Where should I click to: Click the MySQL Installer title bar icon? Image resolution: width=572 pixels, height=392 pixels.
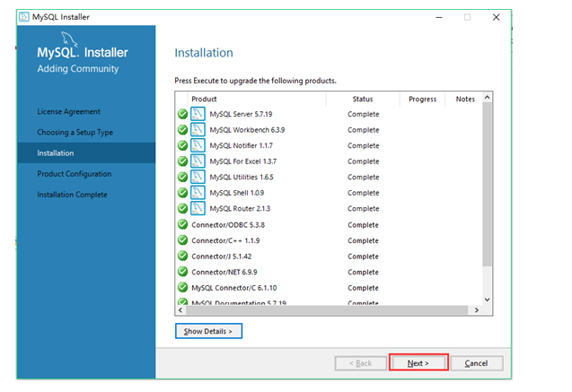(x=24, y=17)
